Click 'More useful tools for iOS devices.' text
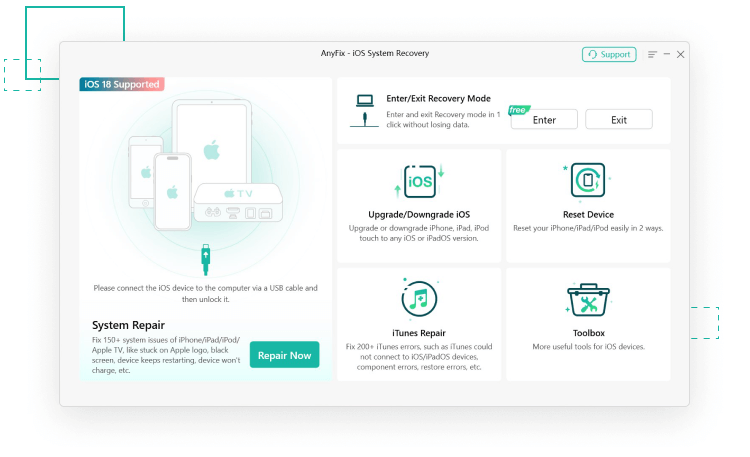Screen dimensions: 750x457 (x=589, y=346)
